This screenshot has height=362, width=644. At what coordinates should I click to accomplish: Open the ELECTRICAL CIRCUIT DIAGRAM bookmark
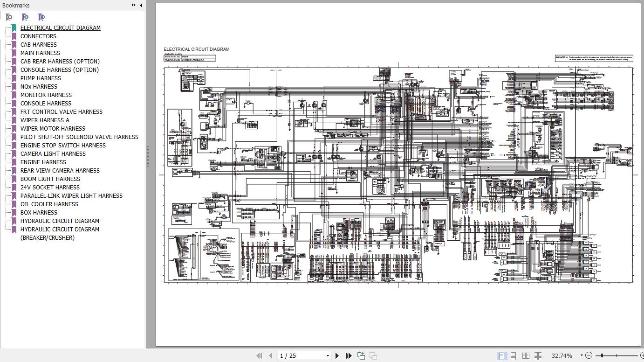pos(61,28)
